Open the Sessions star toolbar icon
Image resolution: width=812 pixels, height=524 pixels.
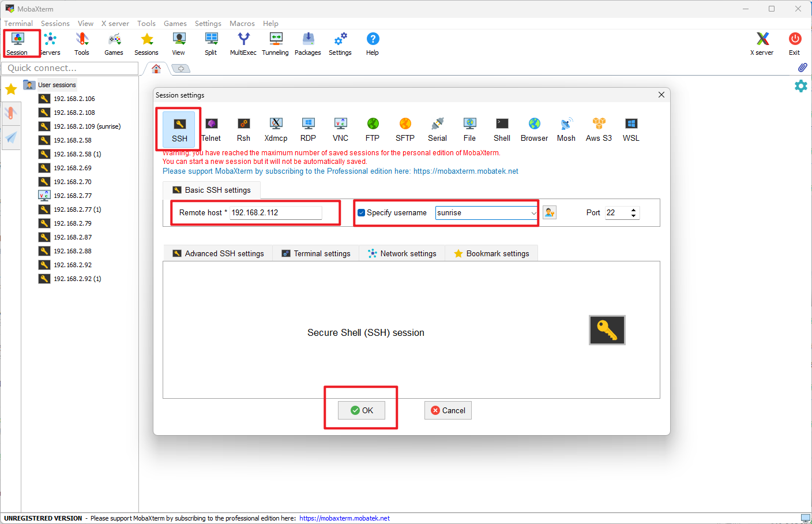point(146,44)
